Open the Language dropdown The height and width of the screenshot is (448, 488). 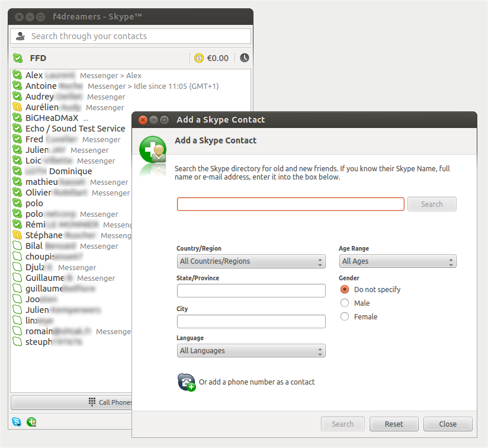(251, 351)
